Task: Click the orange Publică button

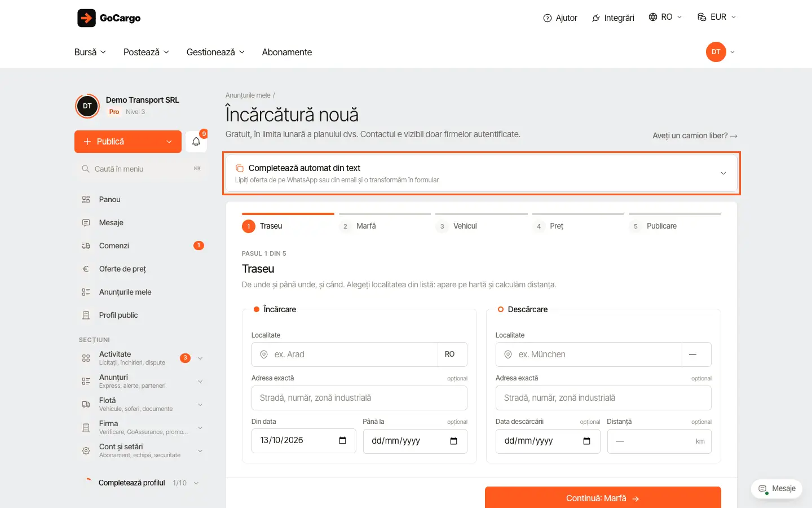Action: pos(128,142)
